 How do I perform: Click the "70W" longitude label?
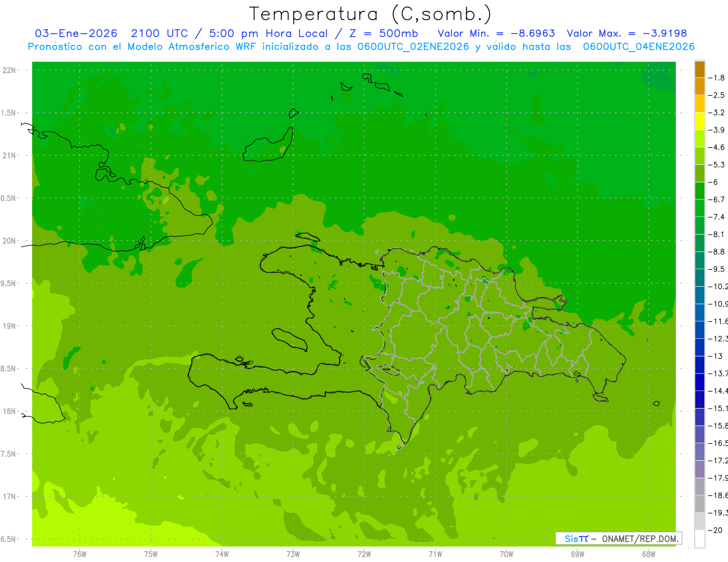coord(507,555)
